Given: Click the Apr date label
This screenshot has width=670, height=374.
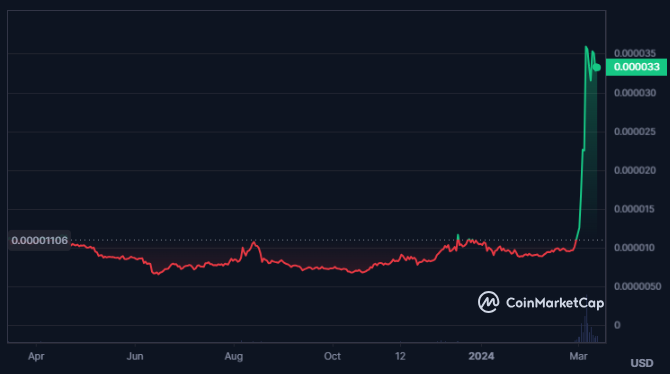Looking at the screenshot, I should pos(36,356).
